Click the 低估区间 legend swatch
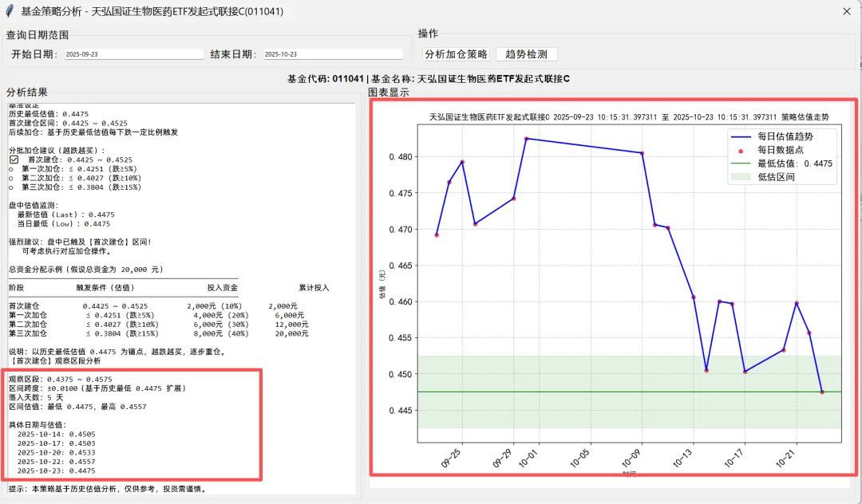Screen dimensions: 862x504 pos(741,177)
